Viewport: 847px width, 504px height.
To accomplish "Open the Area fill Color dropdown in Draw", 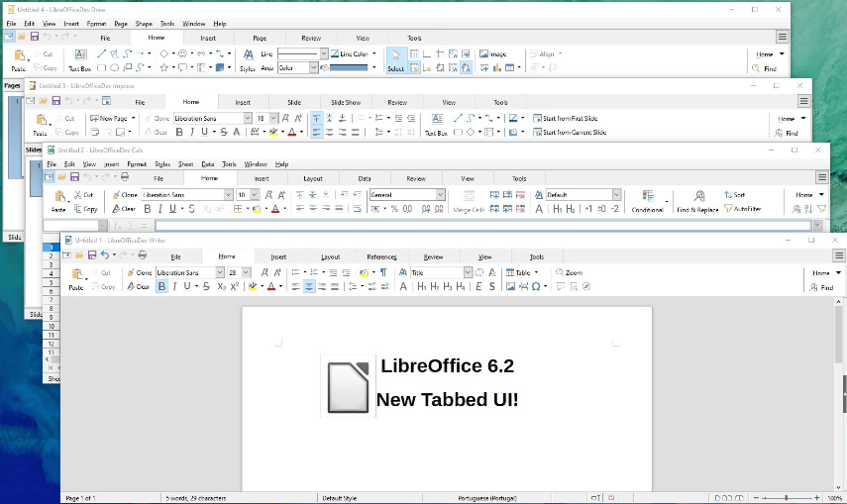I will pos(313,67).
